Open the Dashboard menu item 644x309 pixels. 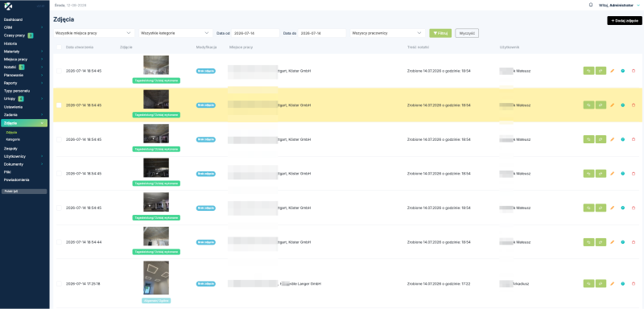tap(13, 19)
